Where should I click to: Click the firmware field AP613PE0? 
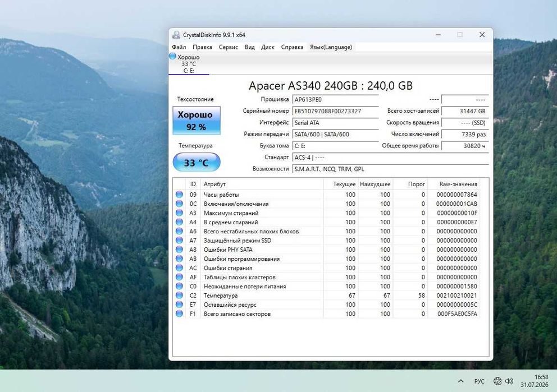click(336, 100)
